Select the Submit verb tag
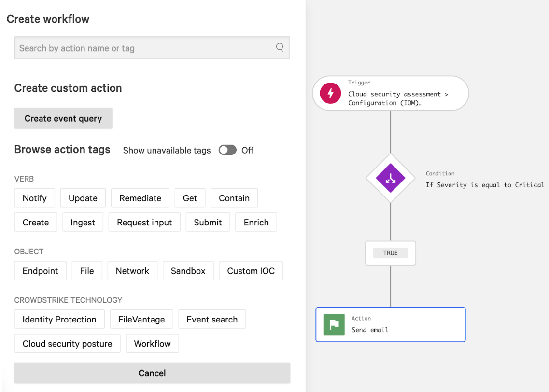Screen dimensions: 549x392 coord(208,222)
